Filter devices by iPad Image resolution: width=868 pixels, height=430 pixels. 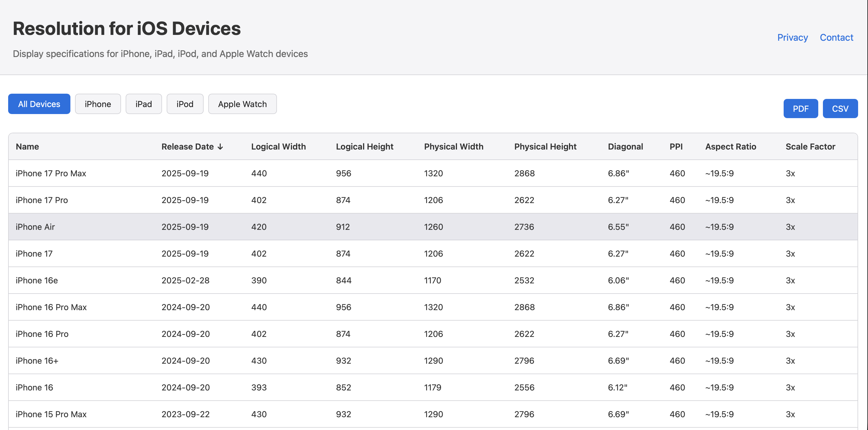tap(143, 104)
